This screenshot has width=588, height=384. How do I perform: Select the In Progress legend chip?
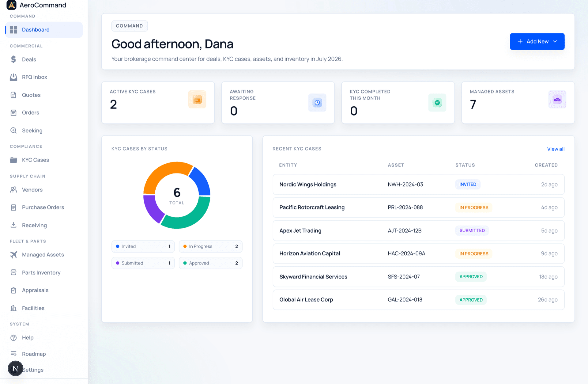click(211, 246)
